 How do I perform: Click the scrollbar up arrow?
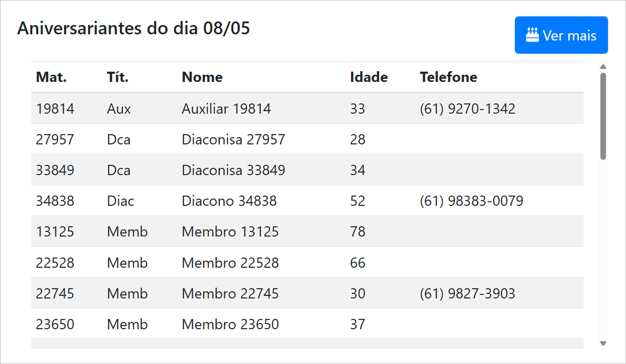pos(603,67)
